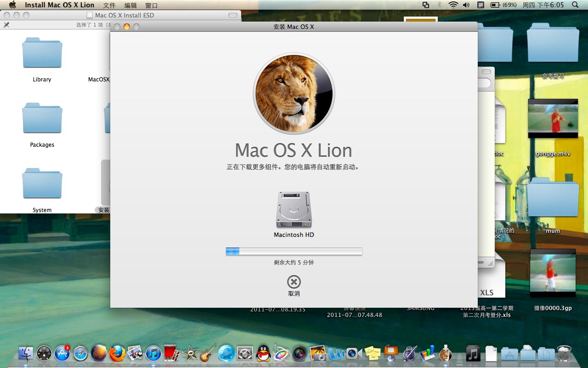Select the Macintosh HD disk icon

[x=294, y=210]
